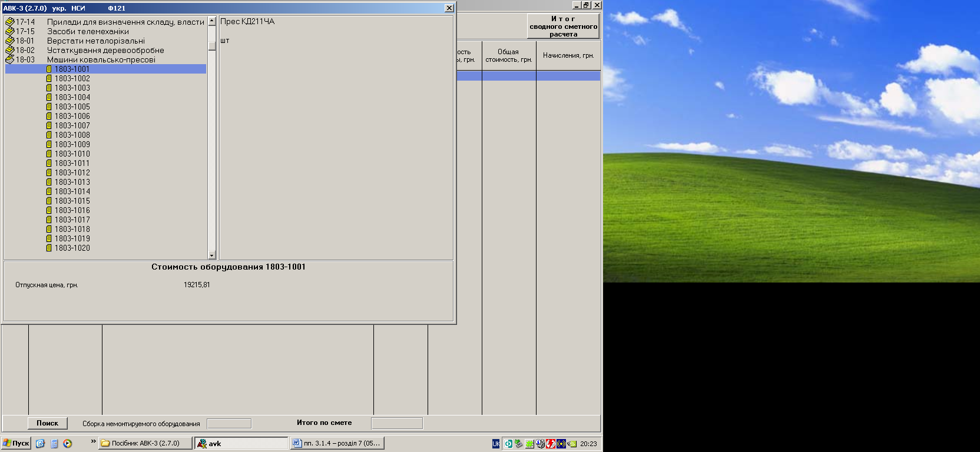Image resolution: width=980 pixels, height=452 pixels.
Task: Switch to the avk taskbar button
Action: [241, 443]
